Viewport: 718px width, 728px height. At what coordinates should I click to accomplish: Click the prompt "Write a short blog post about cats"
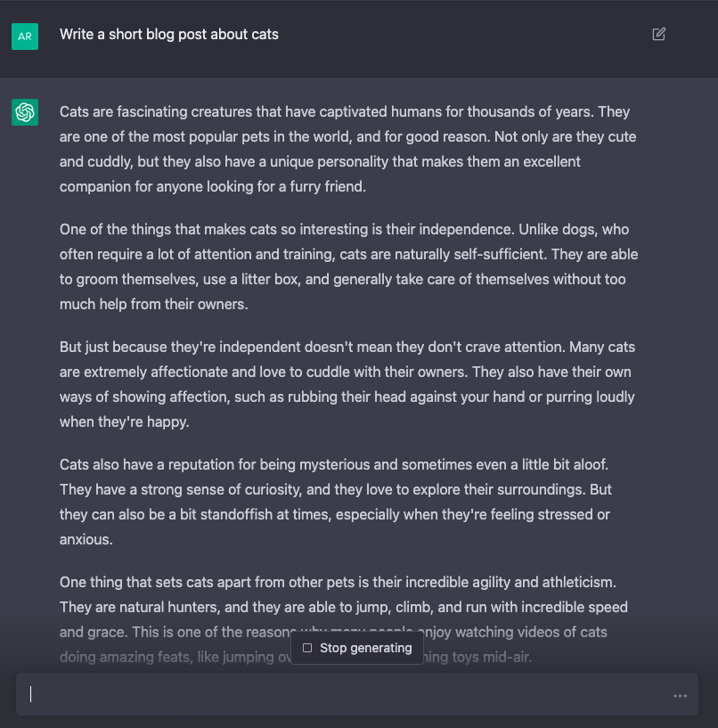(x=169, y=35)
